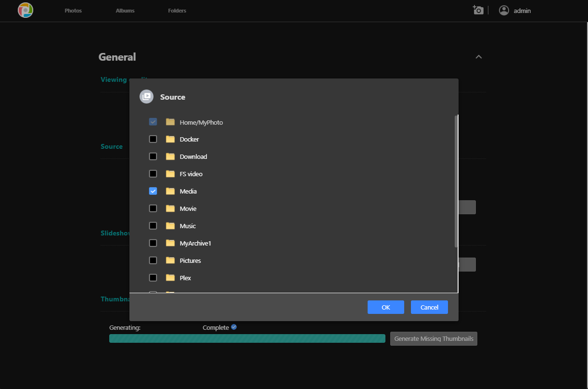Click the Complete status checkmark icon
The image size is (588, 389).
click(234, 327)
